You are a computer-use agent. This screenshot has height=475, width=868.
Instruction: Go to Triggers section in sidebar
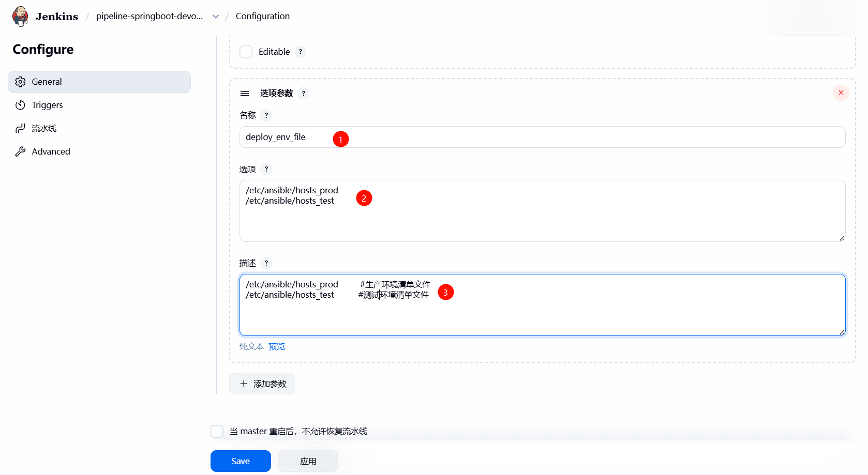47,105
